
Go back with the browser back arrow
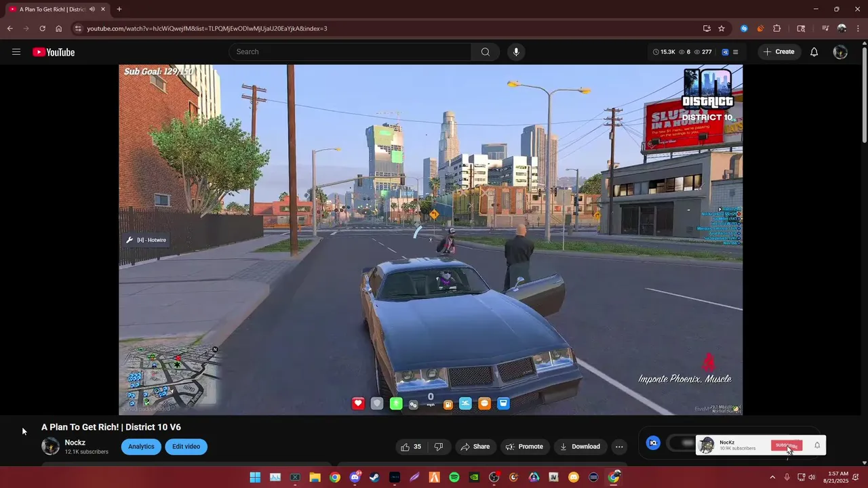[x=9, y=28]
